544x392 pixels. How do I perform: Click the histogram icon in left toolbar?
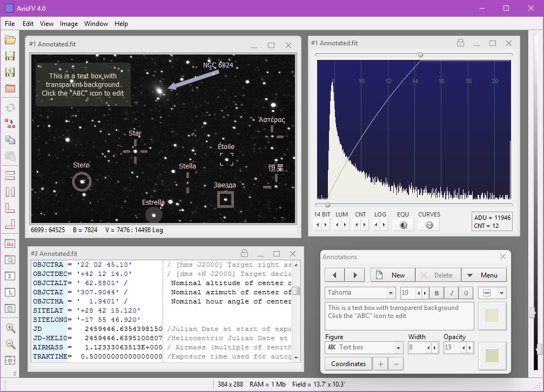[10, 244]
